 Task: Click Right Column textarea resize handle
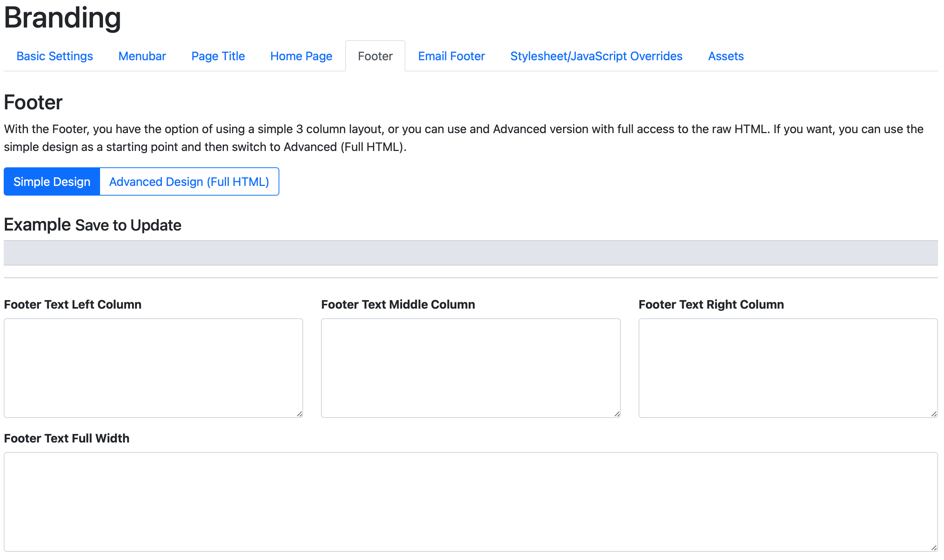(x=934, y=414)
